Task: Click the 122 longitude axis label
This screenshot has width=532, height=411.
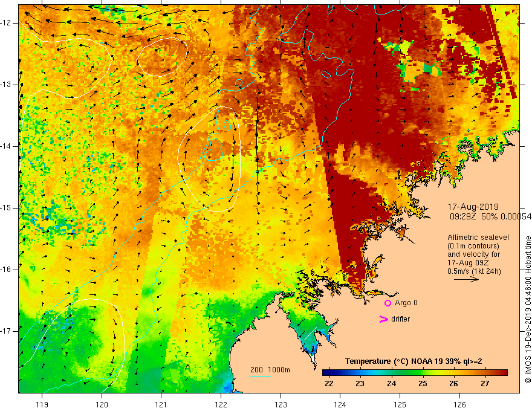Action: click(221, 404)
